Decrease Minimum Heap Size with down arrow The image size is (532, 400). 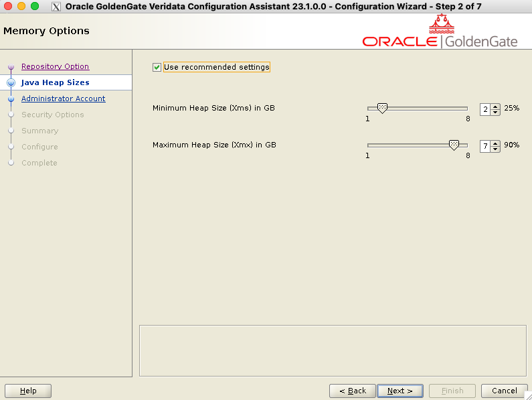[x=495, y=112]
